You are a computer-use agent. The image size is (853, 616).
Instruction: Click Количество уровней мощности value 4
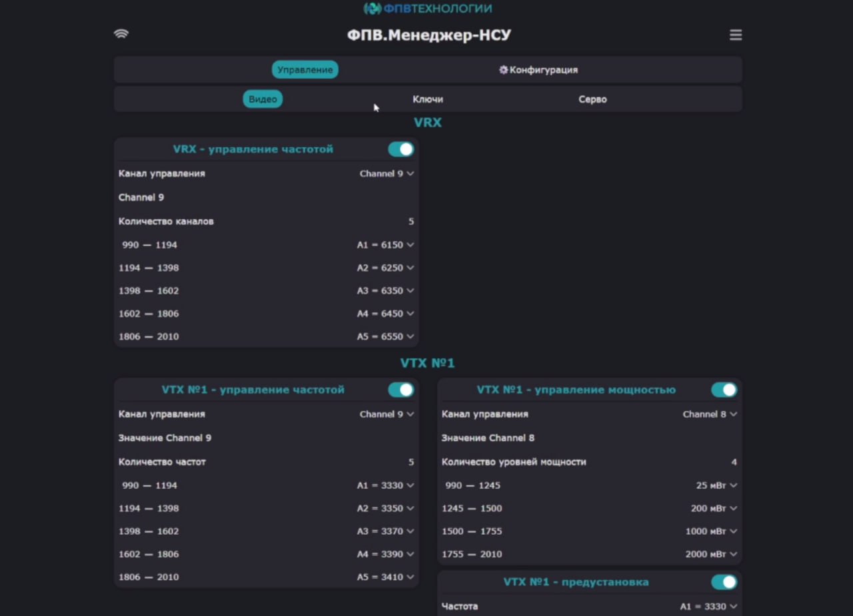click(x=734, y=462)
